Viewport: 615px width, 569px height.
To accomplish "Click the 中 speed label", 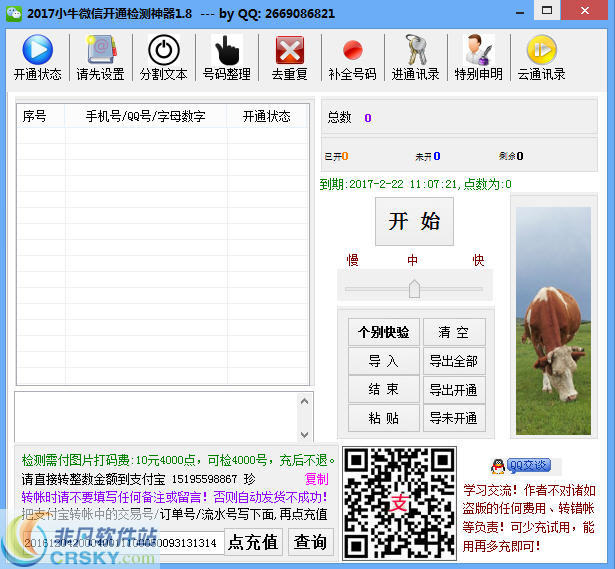I will point(412,260).
